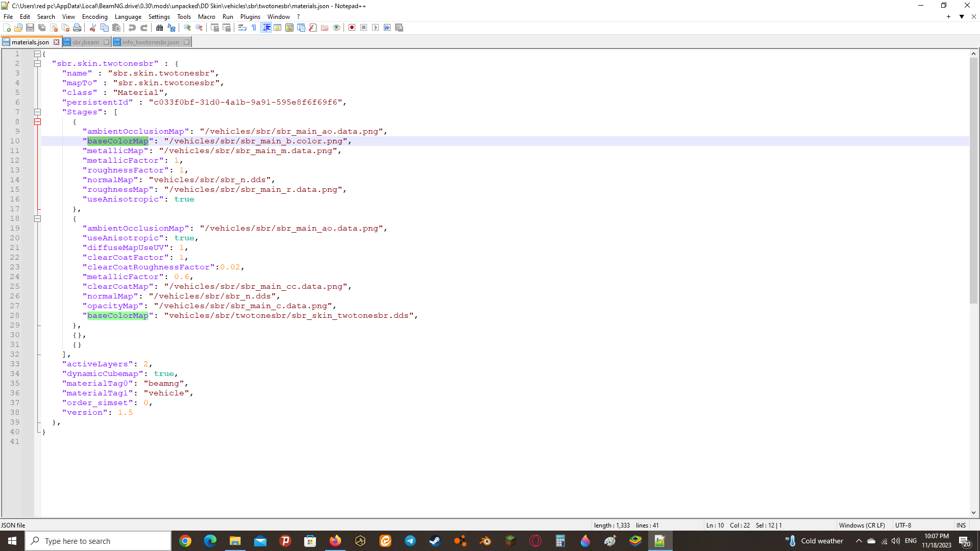The image size is (980, 551).
Task: Click the Print toolbar icon
Action: click(77, 28)
